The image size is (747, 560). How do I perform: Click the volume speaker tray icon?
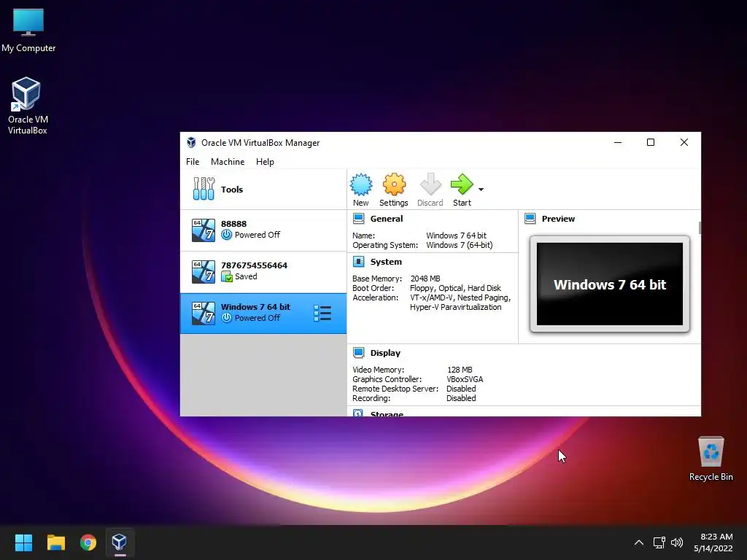pos(676,542)
